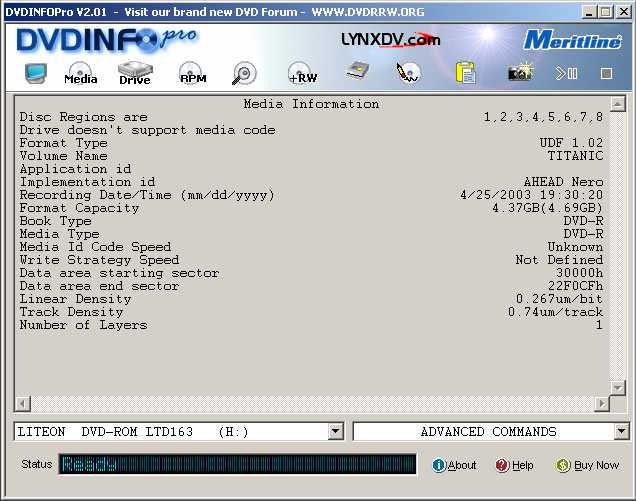Image resolution: width=636 pixels, height=501 pixels.
Task: Click the UDF 1.02 format value
Action: tap(571, 143)
